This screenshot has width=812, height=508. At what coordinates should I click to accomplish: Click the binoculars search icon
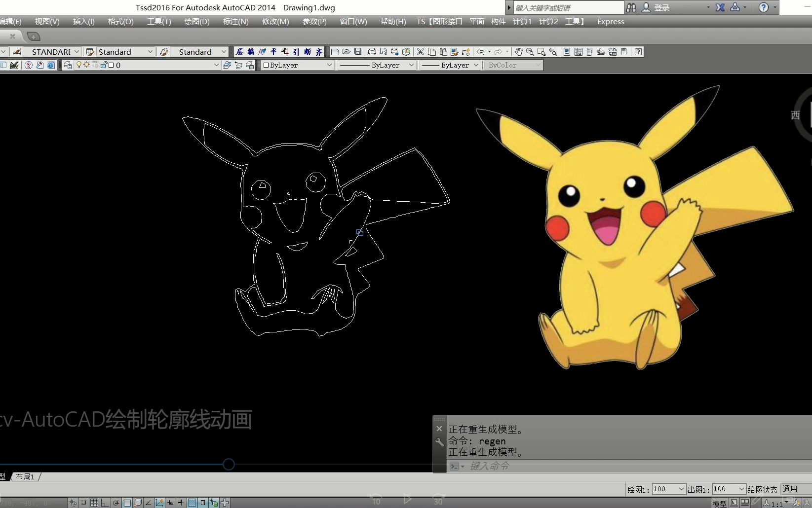(631, 7)
